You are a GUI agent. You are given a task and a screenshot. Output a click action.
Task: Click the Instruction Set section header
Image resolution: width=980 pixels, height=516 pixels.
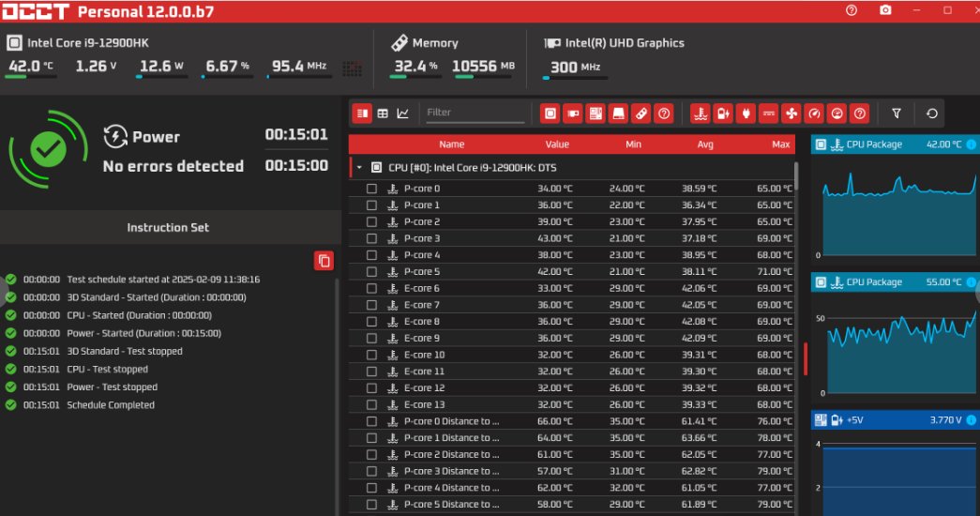pyautogui.click(x=168, y=228)
